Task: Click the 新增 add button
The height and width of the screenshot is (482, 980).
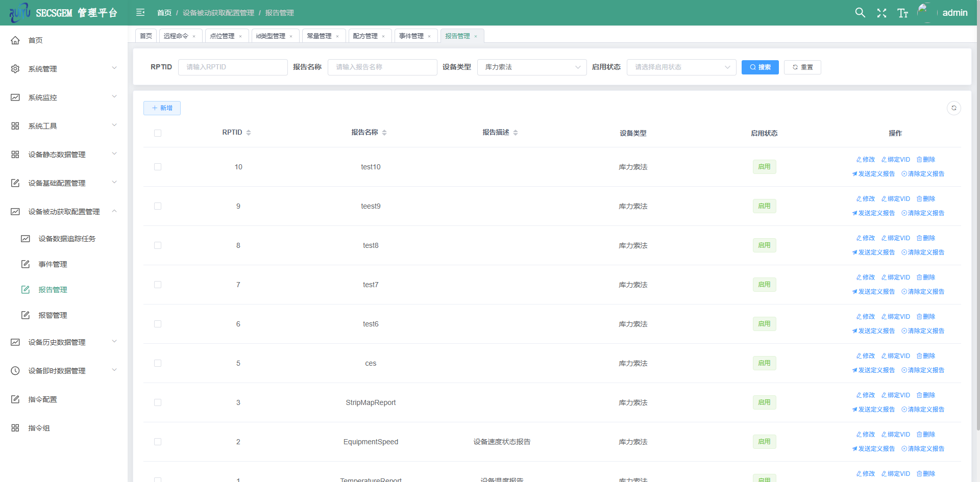Action: pyautogui.click(x=162, y=108)
